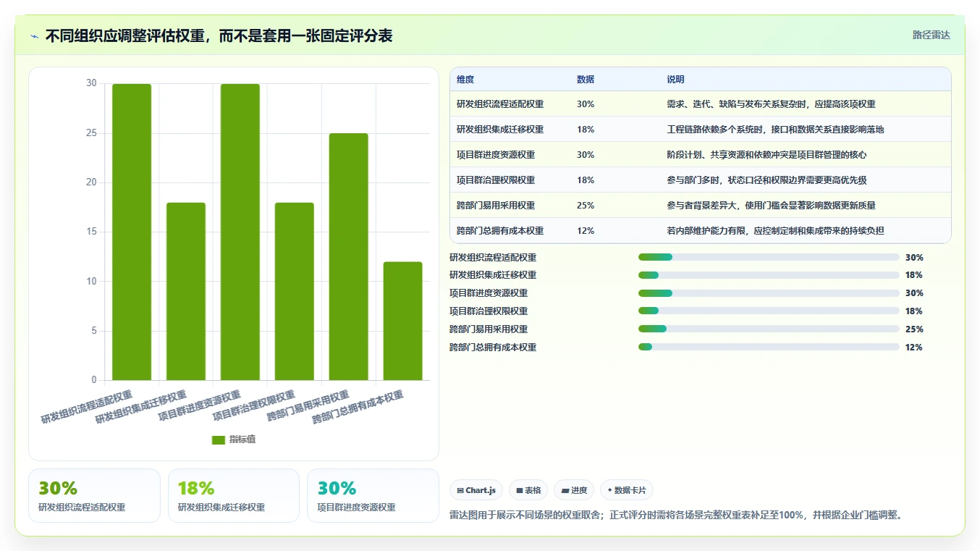Screen dimensions: 980x551
Task: Click the 12% label beside the last progress bar
Action: pyautogui.click(x=914, y=348)
